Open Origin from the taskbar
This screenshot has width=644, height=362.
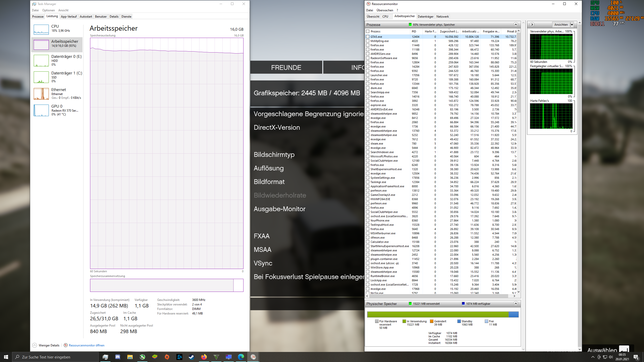point(167,357)
